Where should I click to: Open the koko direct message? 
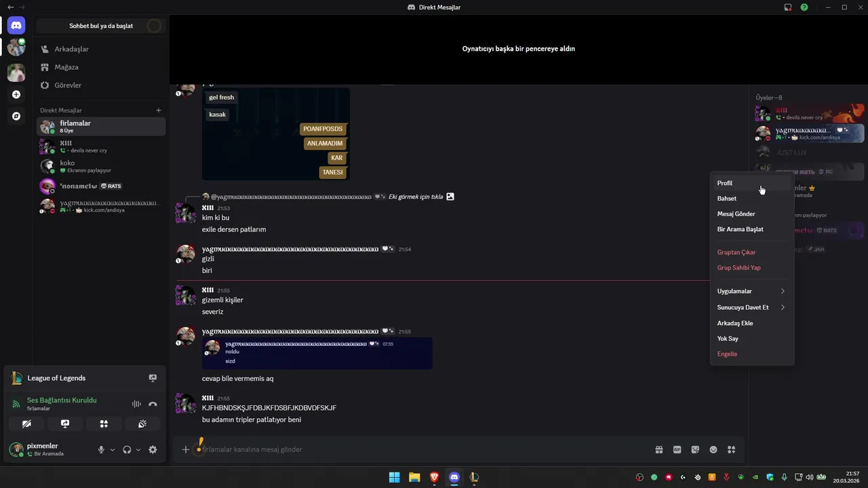point(101,166)
